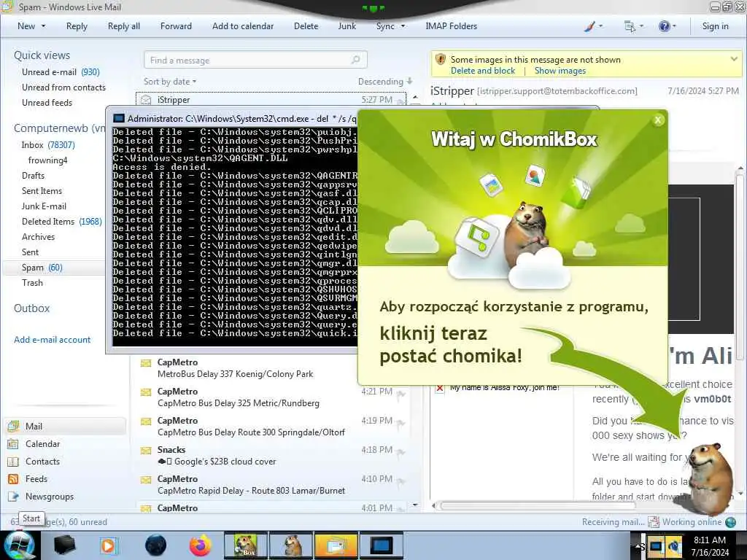Open the Drafts folder

tap(33, 176)
